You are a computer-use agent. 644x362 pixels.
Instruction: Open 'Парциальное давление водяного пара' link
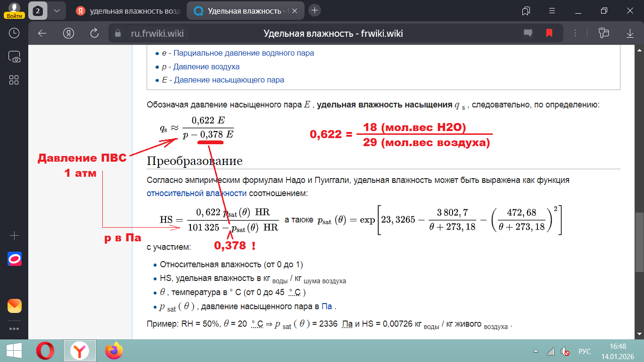[243, 53]
